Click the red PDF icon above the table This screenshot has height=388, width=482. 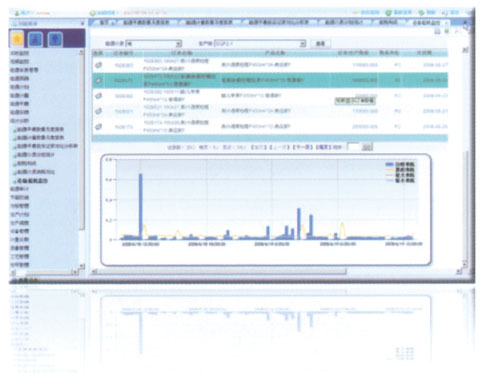[x=457, y=31]
